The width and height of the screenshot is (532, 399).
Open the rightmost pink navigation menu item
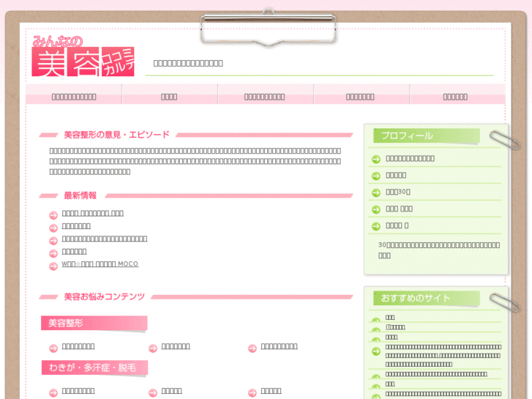pos(457,94)
